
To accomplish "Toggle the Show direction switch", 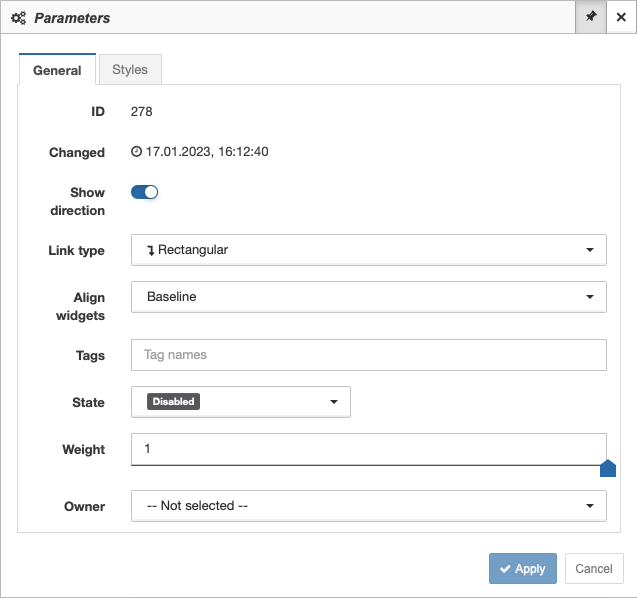I will point(144,192).
